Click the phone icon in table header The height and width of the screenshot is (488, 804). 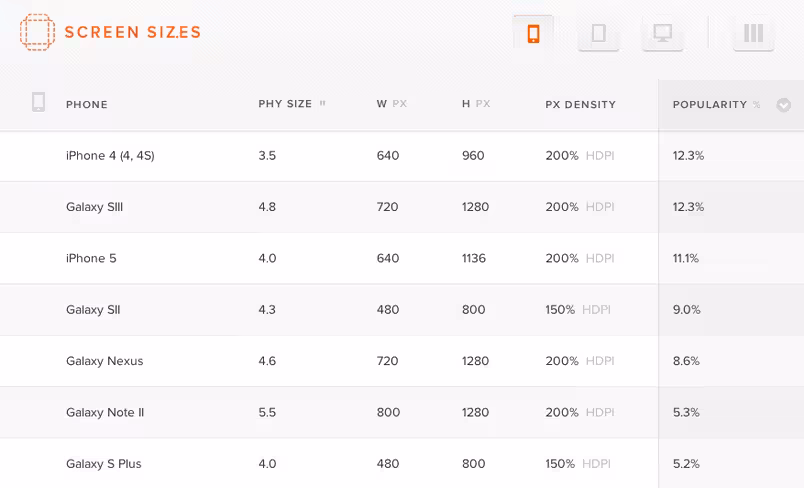38,102
